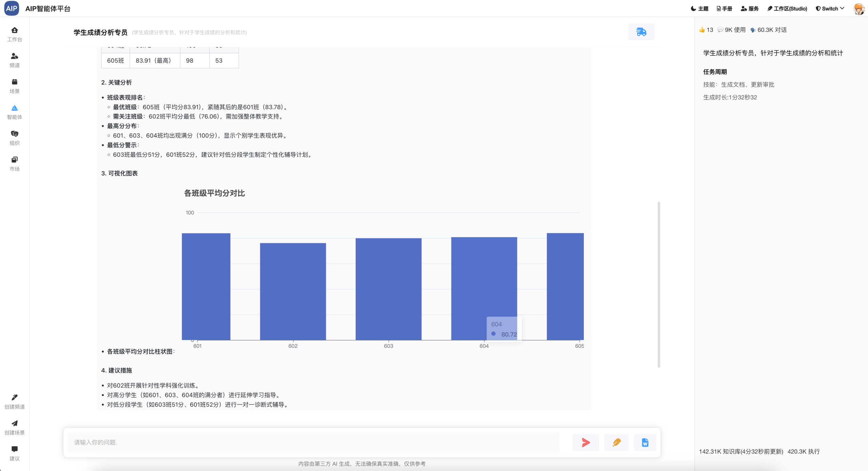Click the 学生成绩分析专员 page title

click(100, 32)
